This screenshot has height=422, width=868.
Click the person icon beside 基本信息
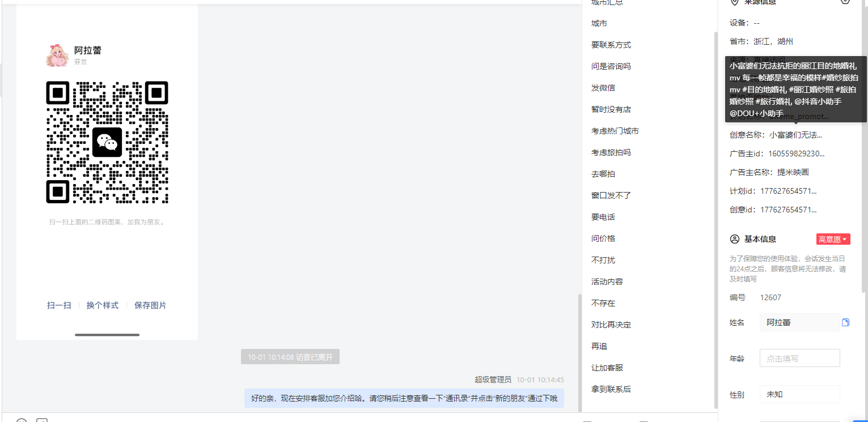[x=735, y=239]
